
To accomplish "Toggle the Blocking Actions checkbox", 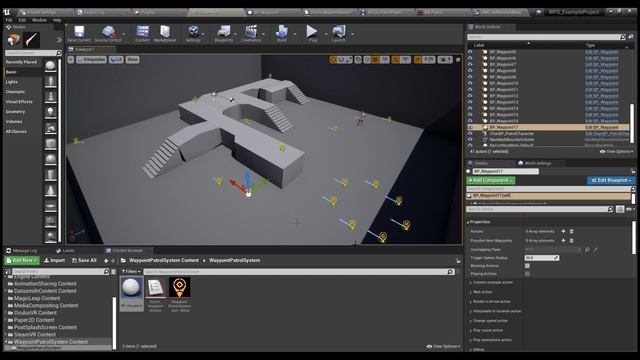I will [527, 266].
